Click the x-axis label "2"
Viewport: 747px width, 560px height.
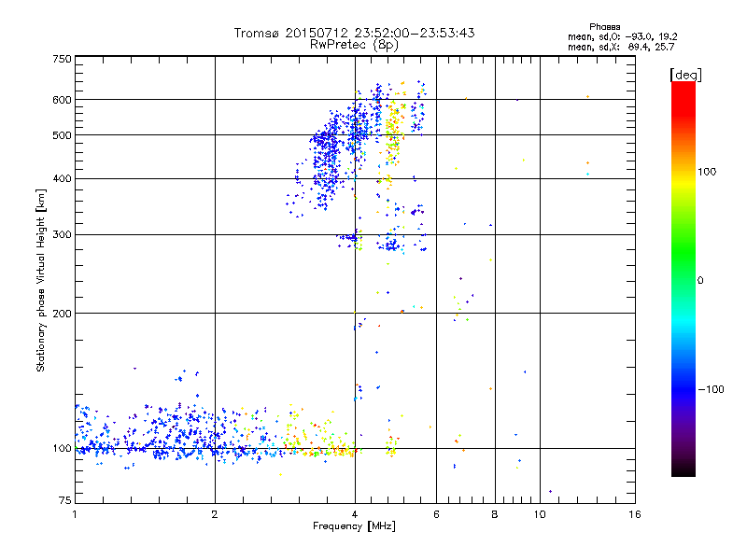coord(215,514)
